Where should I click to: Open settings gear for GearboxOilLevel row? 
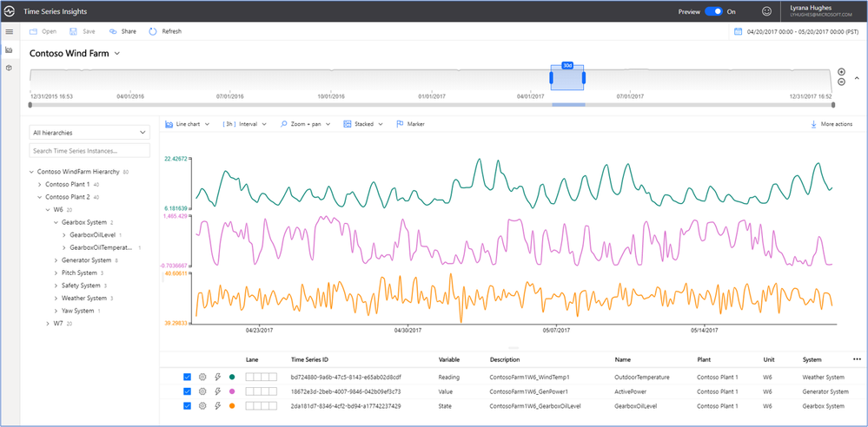pos(202,406)
